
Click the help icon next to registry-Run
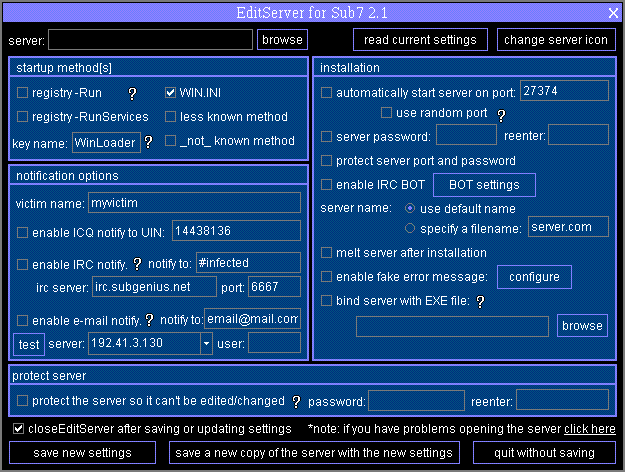132,94
